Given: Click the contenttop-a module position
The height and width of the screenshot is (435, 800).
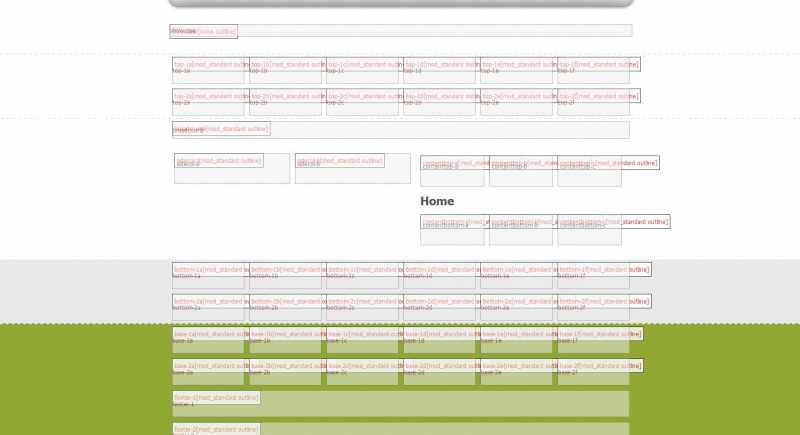Looking at the screenshot, I should (452, 171).
